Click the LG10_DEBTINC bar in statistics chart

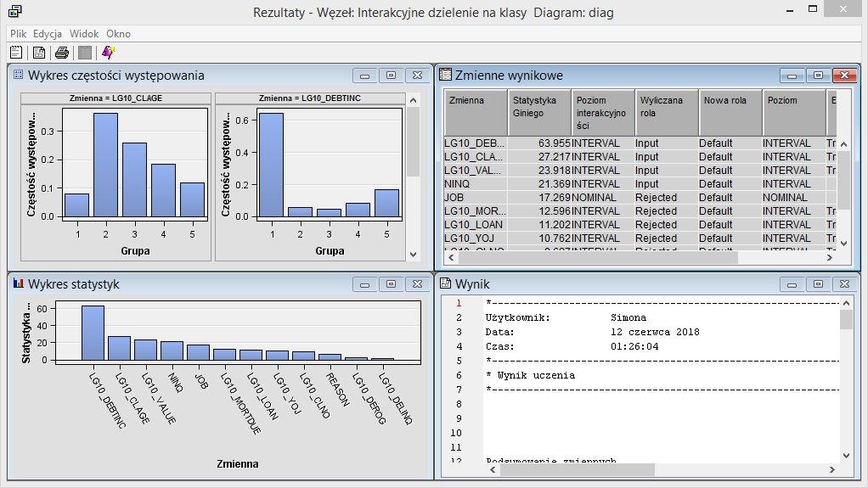tap(93, 333)
